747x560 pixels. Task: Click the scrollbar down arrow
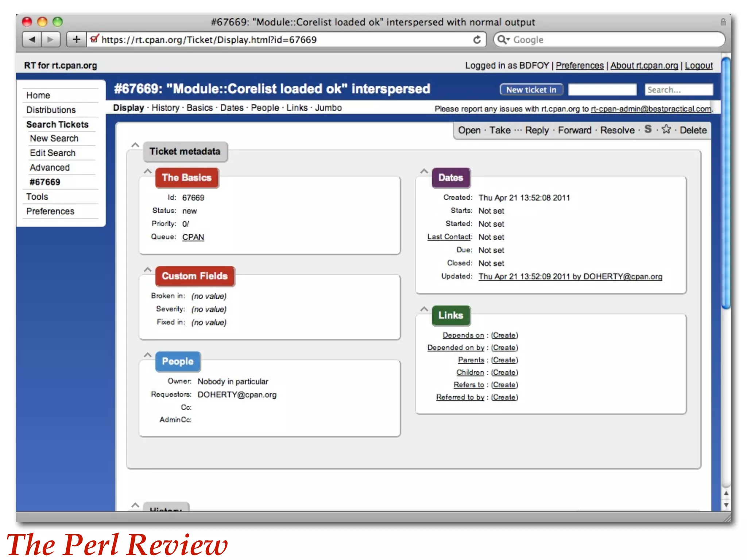point(726,505)
